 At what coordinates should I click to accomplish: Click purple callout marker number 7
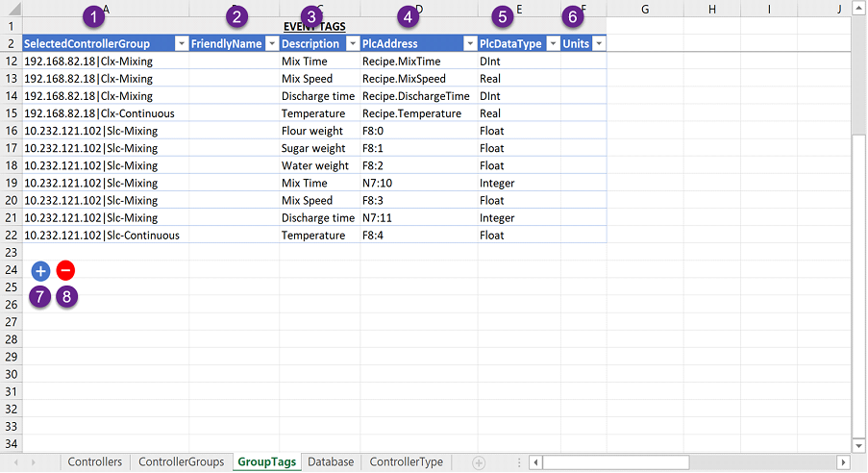40,296
